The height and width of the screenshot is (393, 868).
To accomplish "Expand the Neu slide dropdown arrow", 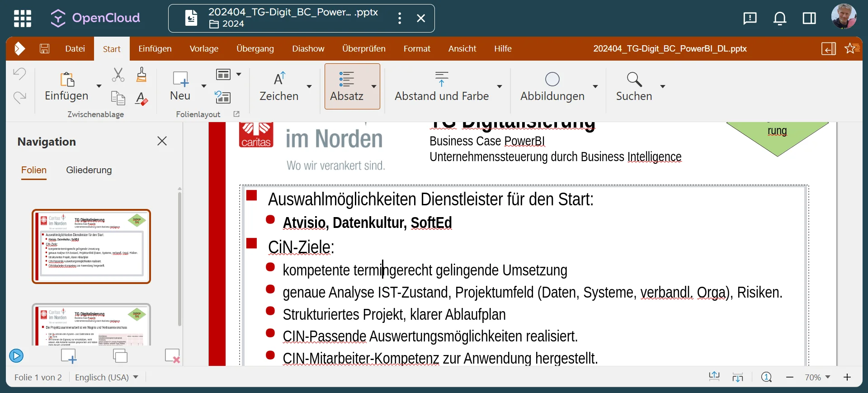I will (204, 86).
